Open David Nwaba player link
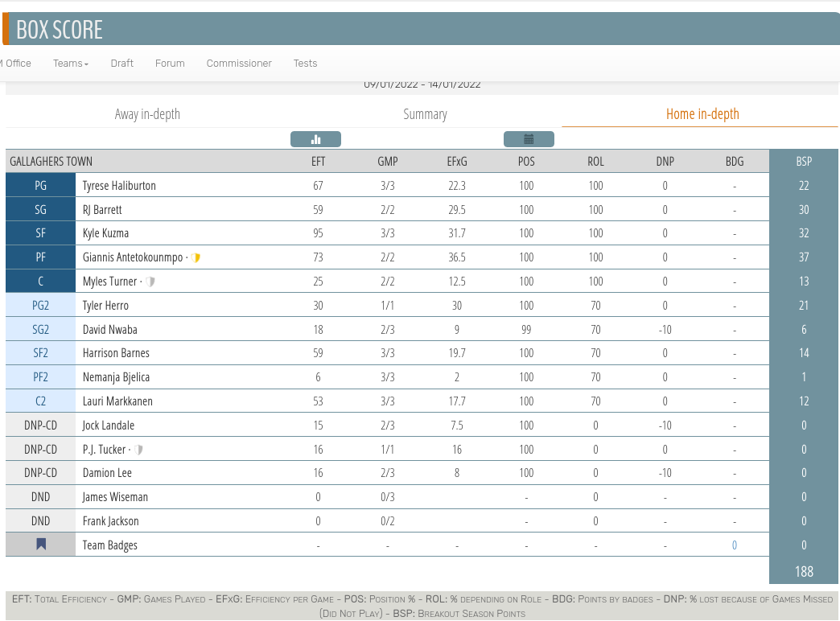 coord(109,330)
